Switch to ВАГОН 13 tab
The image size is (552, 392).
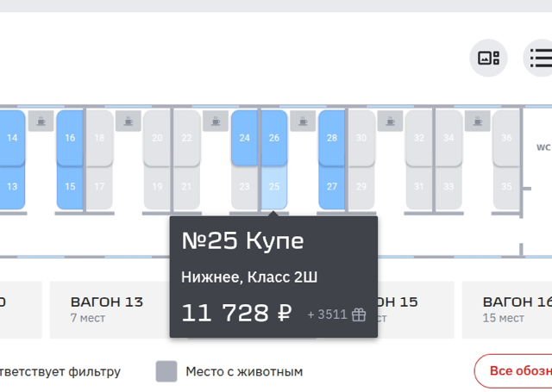(x=107, y=309)
